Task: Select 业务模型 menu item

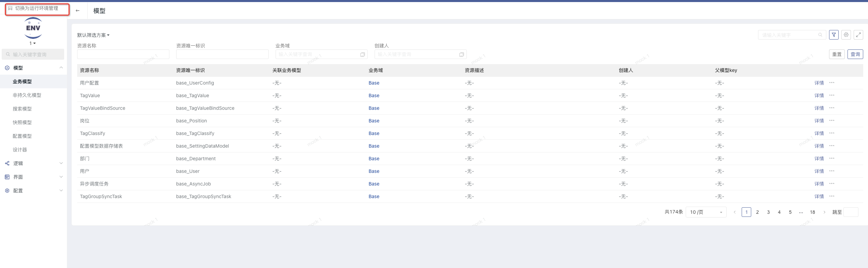Action: click(33, 81)
